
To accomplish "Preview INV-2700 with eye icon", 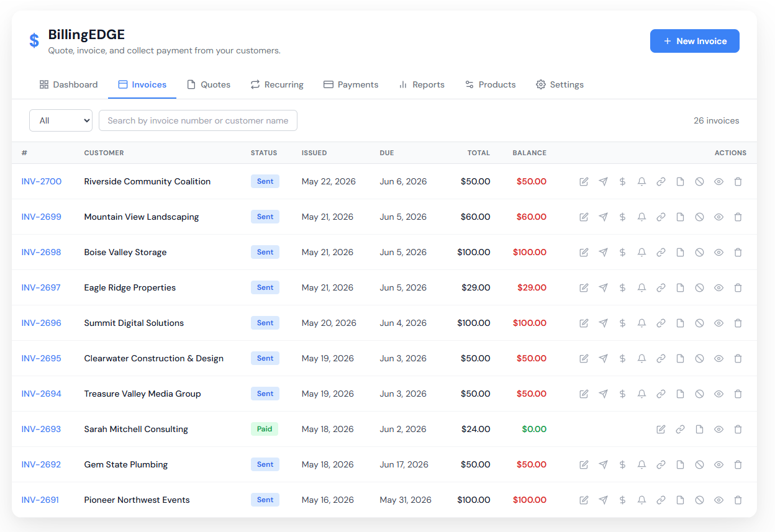I will pyautogui.click(x=718, y=182).
